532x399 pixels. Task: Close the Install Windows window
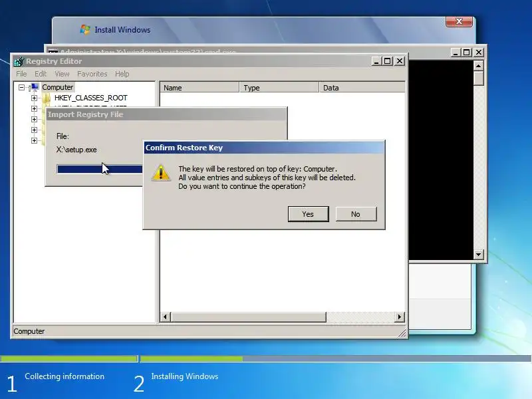pyautogui.click(x=459, y=21)
